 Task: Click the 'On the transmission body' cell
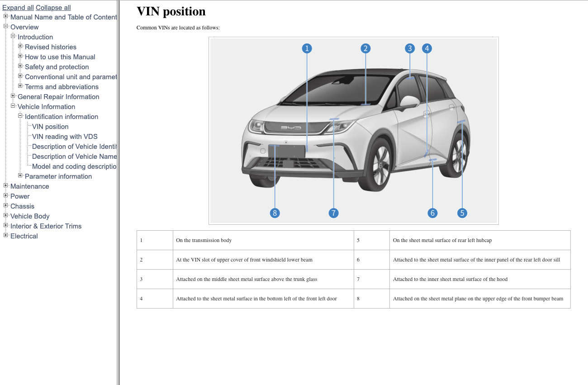(x=263, y=240)
